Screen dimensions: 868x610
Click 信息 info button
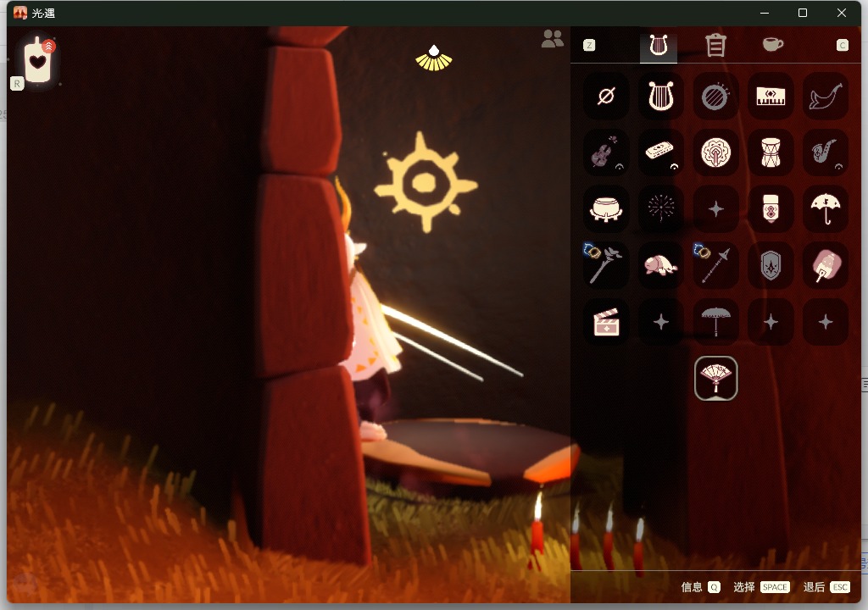pos(692,587)
